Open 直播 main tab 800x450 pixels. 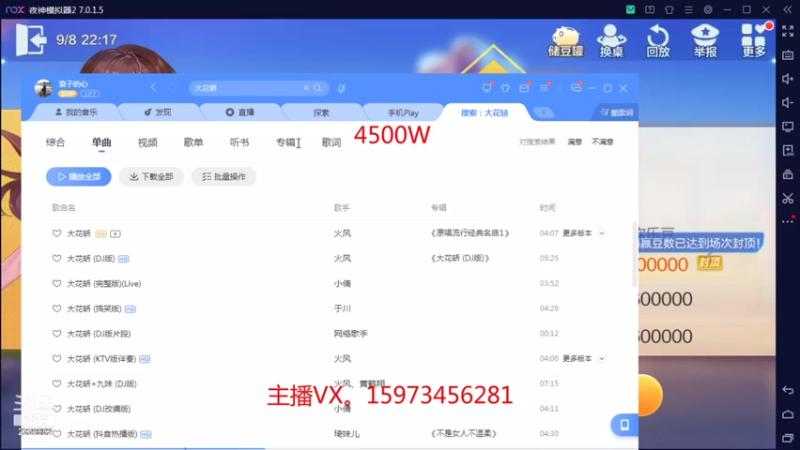(240, 112)
